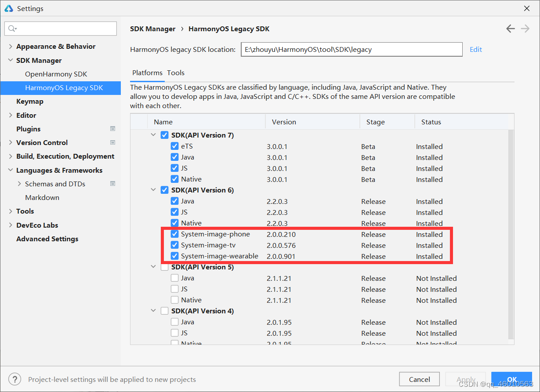Click the forward navigation arrow icon
Image resolution: width=540 pixels, height=392 pixels.
[x=525, y=29]
